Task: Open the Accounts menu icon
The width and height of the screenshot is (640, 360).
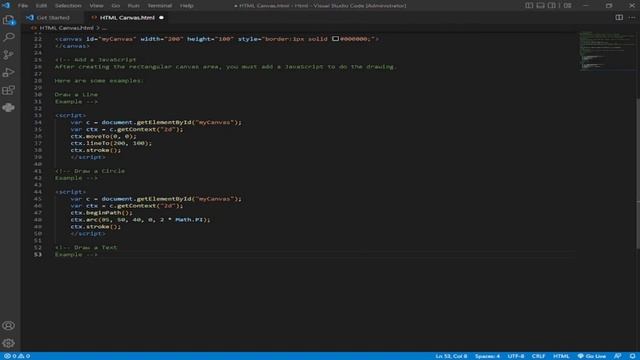Action: pos(9,325)
